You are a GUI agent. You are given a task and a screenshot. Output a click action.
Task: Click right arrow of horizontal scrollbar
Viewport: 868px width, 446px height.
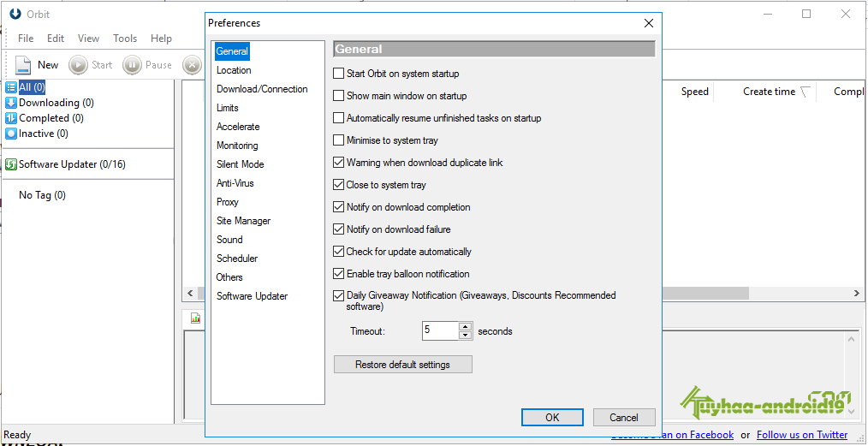[858, 294]
